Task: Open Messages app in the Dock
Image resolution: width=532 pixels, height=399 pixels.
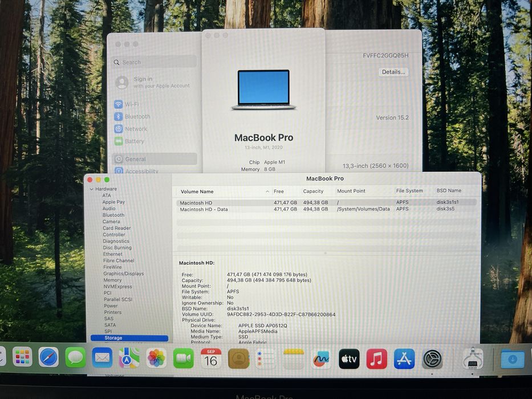Action: pyautogui.click(x=75, y=357)
